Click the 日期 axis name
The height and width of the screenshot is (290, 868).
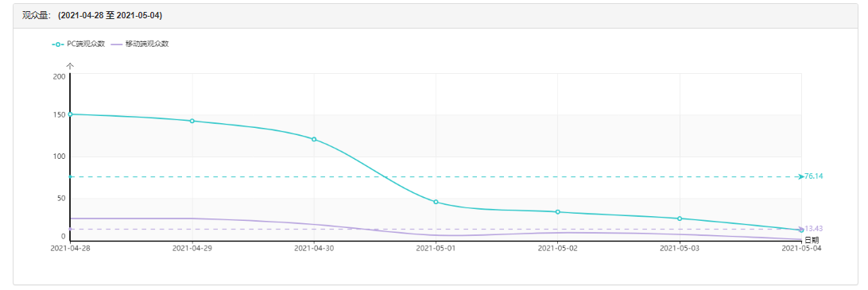click(812, 240)
